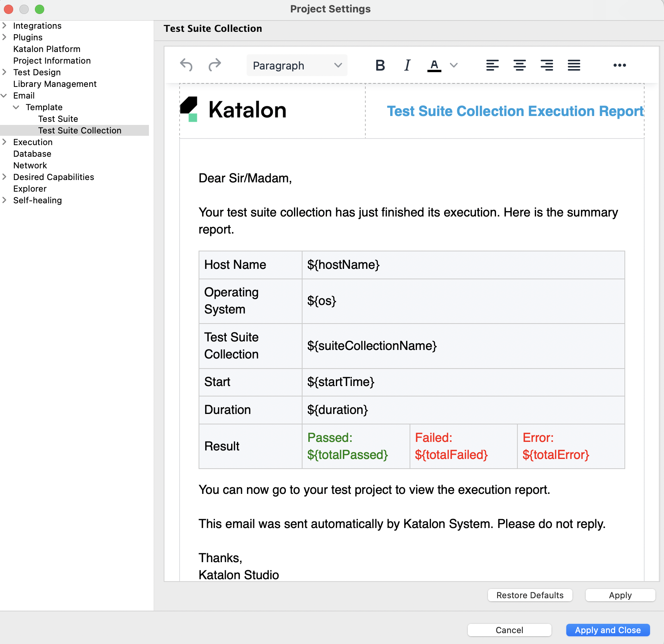The image size is (664, 644).
Task: Click the Failed: ${totalFailed} cell
Action: point(463,446)
